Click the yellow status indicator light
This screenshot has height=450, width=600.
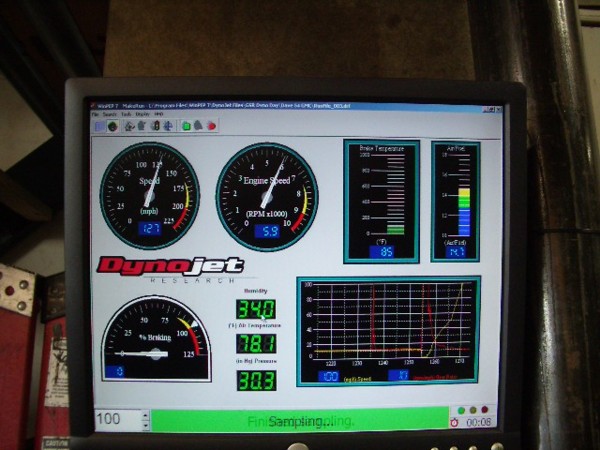[473, 410]
